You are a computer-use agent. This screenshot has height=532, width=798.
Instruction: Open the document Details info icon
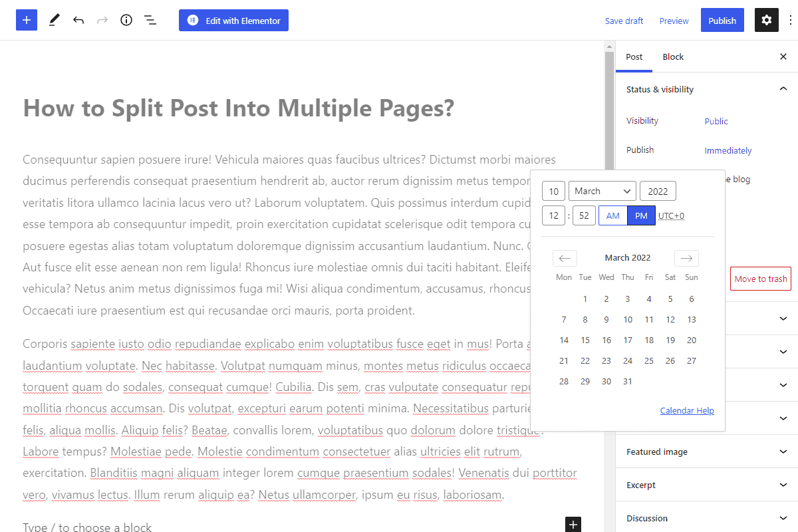pos(126,20)
